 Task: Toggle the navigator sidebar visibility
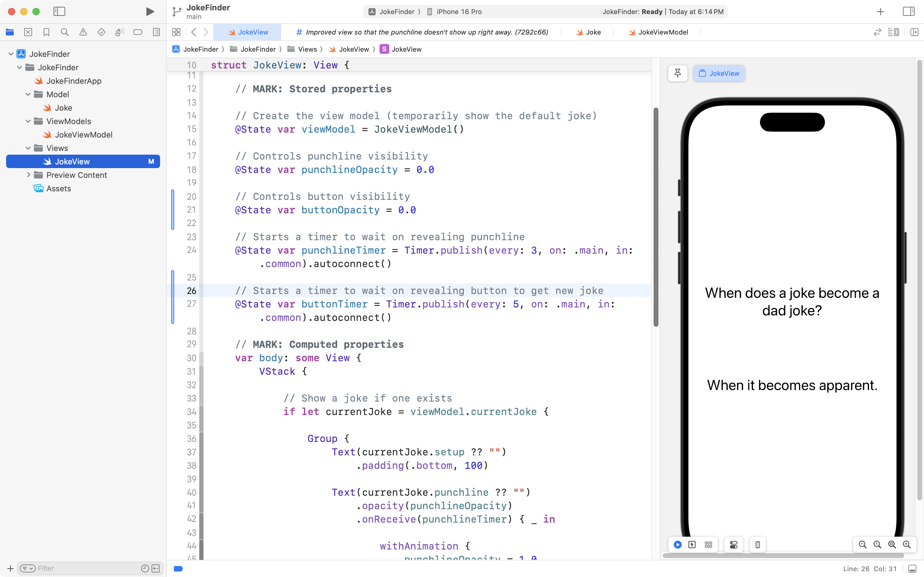[x=59, y=11]
